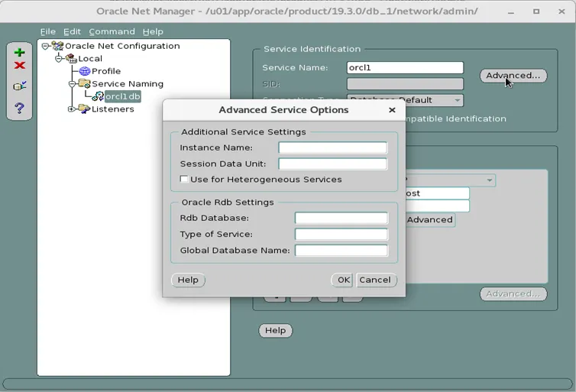The image size is (576, 392).
Task: Click the disabled Advanced... button at the bottom right
Action: pos(513,294)
